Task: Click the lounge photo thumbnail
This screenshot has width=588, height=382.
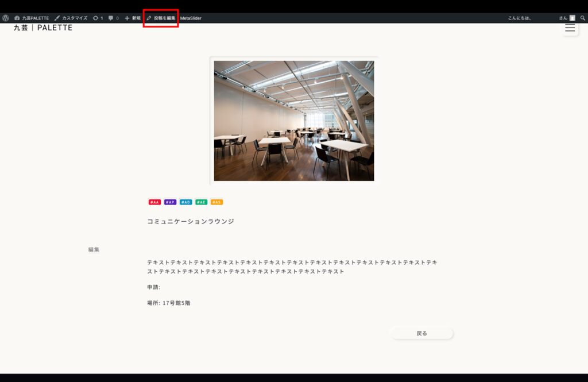Action: (294, 121)
